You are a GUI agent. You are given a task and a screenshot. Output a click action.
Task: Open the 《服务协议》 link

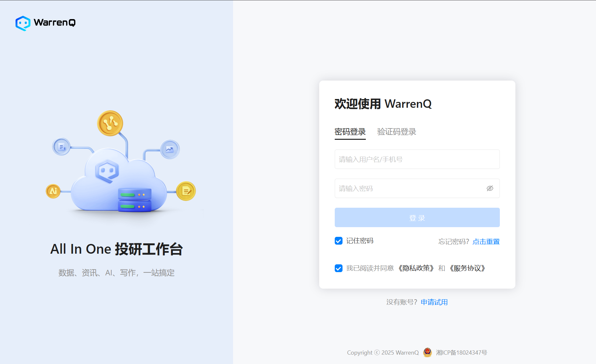point(467,268)
